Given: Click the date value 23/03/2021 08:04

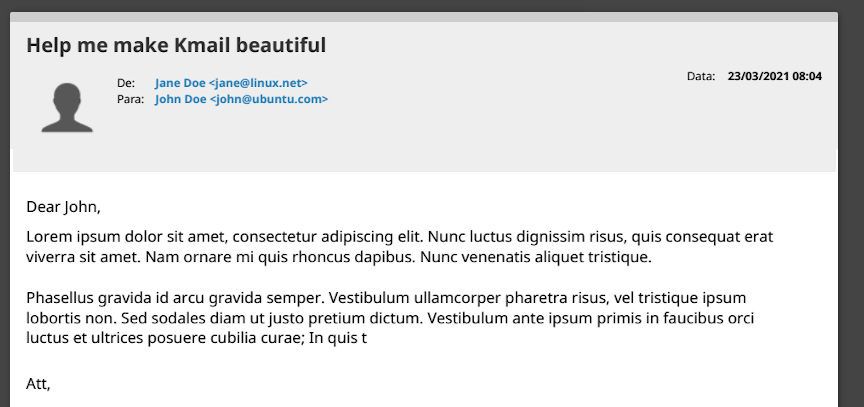Looking at the screenshot, I should point(775,77).
